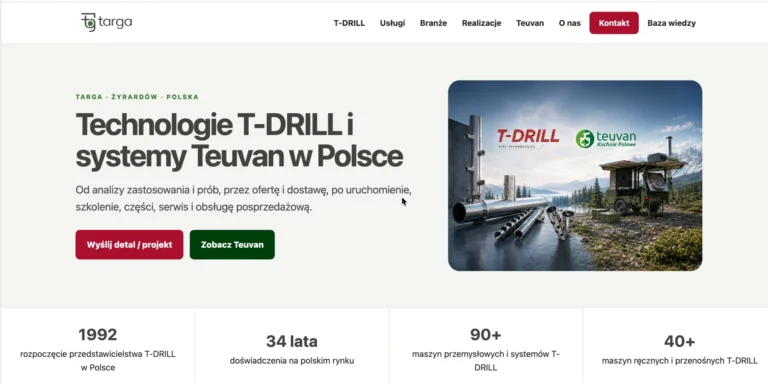Select Branże in the top navigation

point(433,23)
